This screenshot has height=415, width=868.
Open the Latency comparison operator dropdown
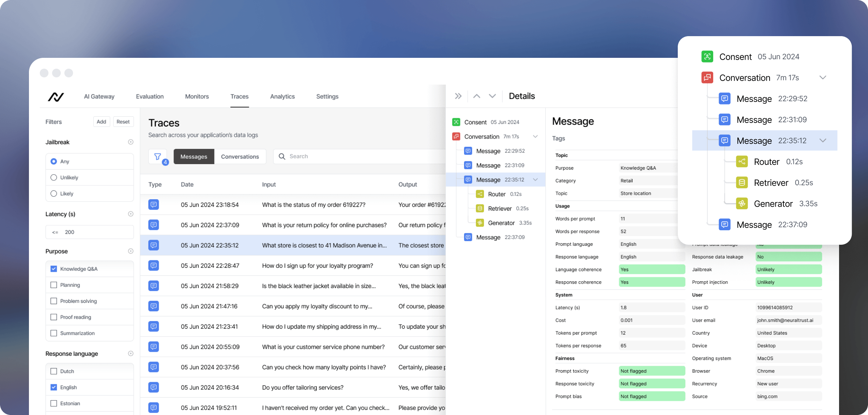coord(55,232)
